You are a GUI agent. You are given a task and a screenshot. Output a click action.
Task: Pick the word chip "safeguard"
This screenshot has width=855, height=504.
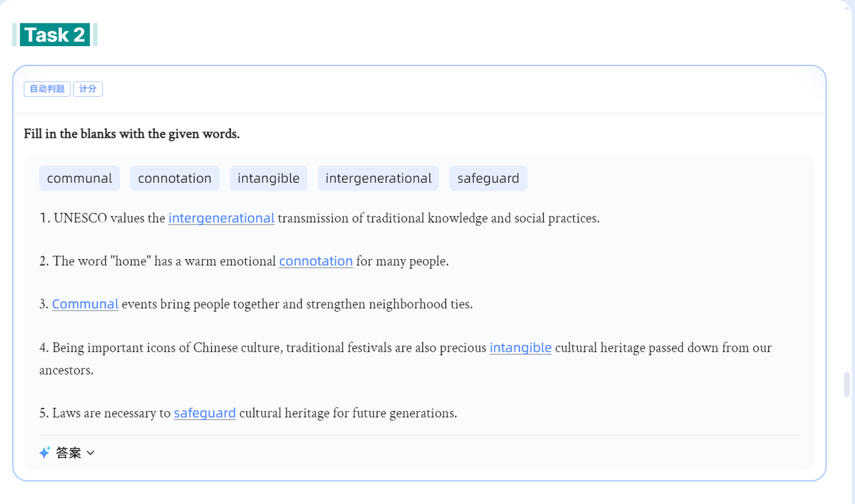(x=488, y=178)
